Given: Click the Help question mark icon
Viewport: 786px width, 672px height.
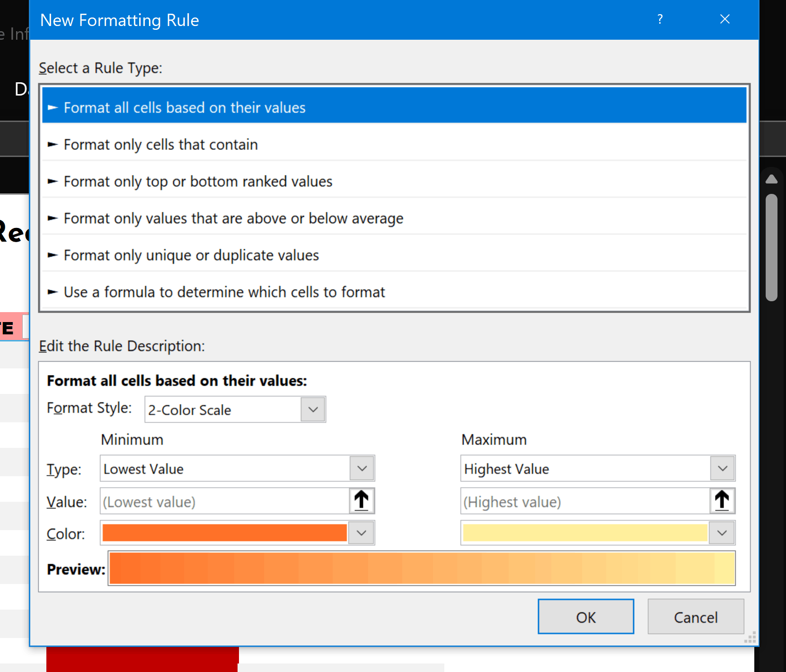Looking at the screenshot, I should 660,19.
